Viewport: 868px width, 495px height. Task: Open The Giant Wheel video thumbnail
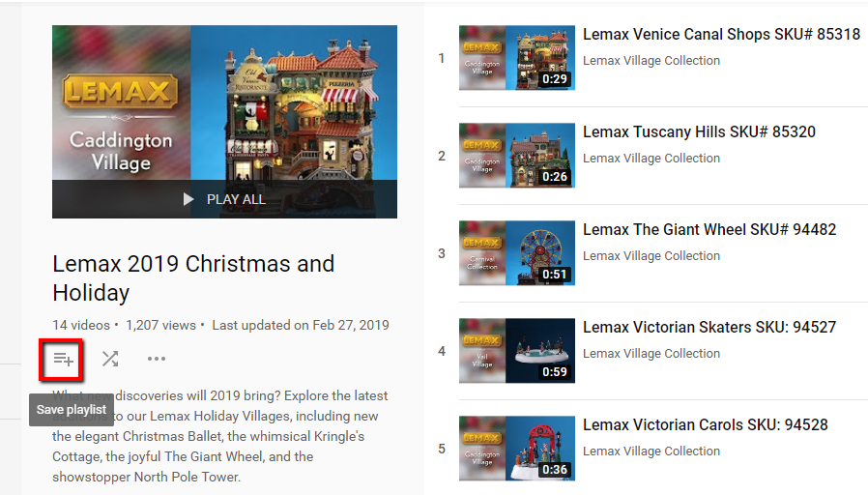tap(517, 253)
